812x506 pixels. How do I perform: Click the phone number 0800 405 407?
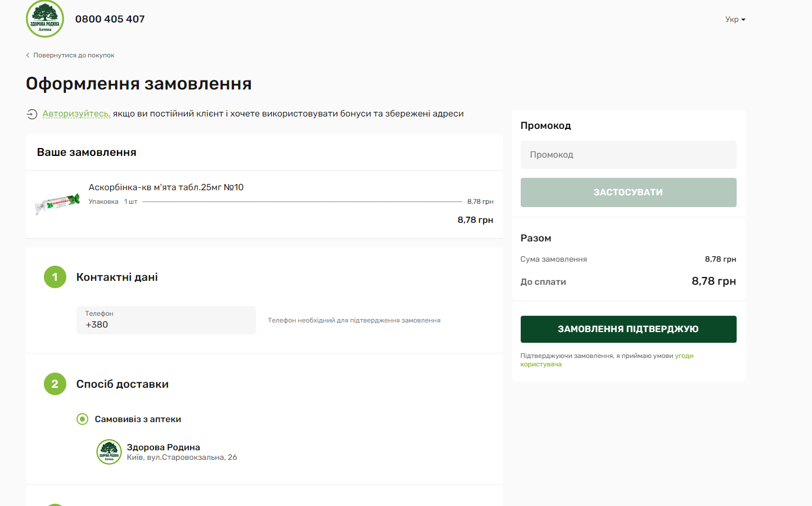click(x=110, y=19)
